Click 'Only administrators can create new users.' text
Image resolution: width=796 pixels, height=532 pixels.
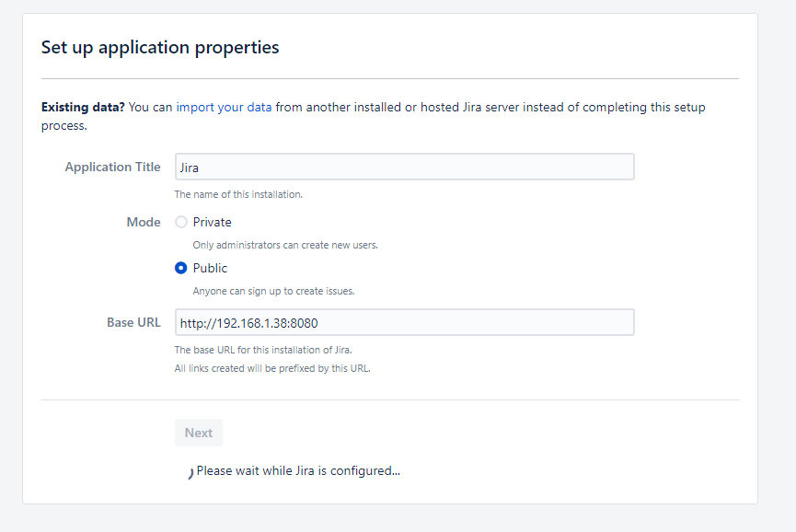(285, 245)
